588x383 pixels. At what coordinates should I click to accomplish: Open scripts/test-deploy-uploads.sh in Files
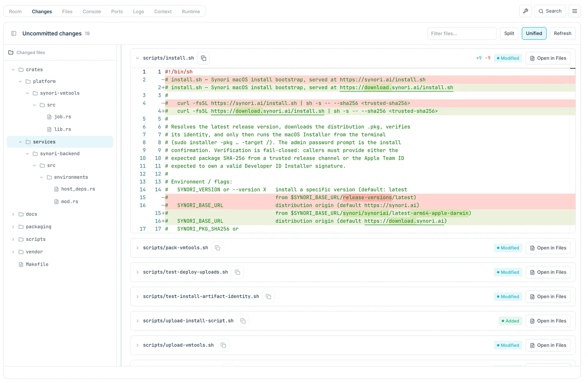coord(548,272)
